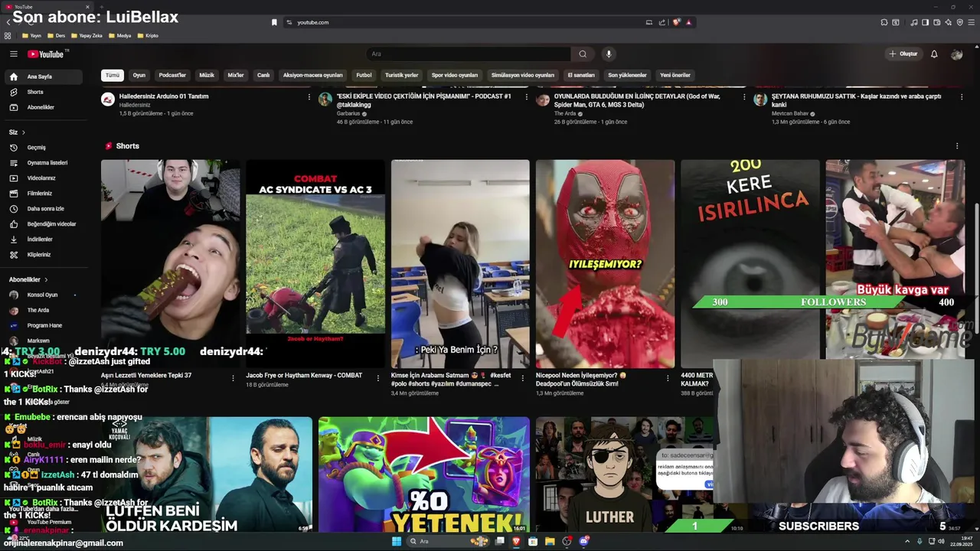Click the YouTube search input field
Screen dimensions: 980x551
(x=469, y=54)
